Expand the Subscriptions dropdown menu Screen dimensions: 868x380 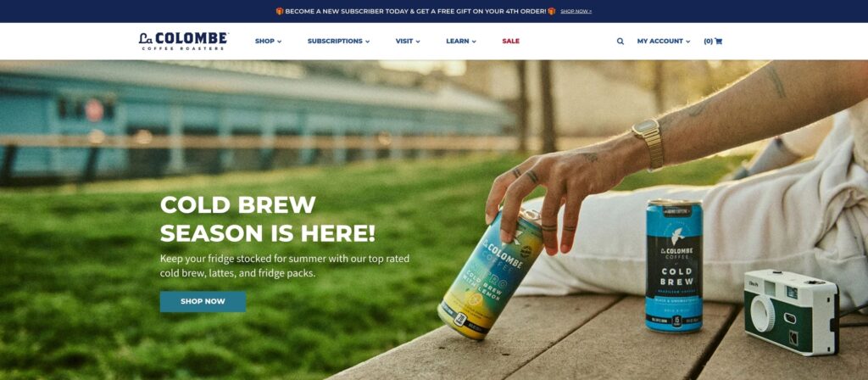pos(338,41)
